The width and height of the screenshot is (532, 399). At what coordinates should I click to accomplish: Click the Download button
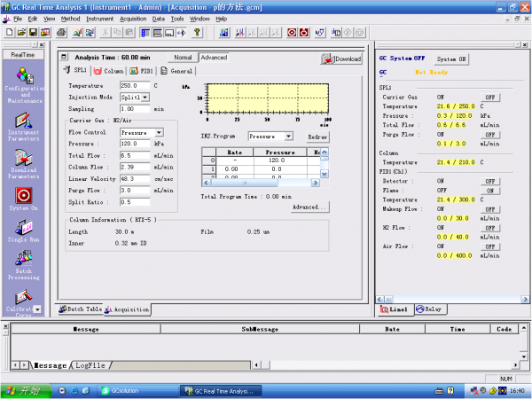[341, 59]
